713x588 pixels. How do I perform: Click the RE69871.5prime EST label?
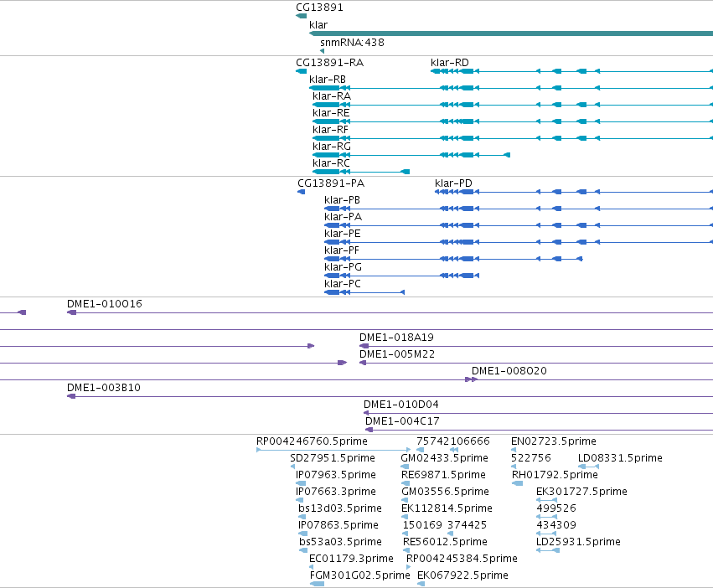(443, 475)
